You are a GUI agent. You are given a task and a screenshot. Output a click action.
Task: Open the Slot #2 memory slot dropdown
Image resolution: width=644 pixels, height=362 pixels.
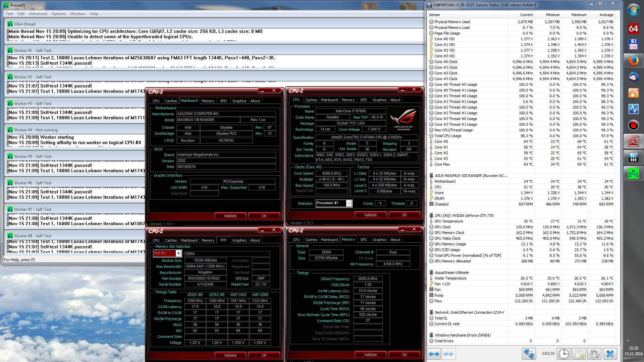(178, 253)
